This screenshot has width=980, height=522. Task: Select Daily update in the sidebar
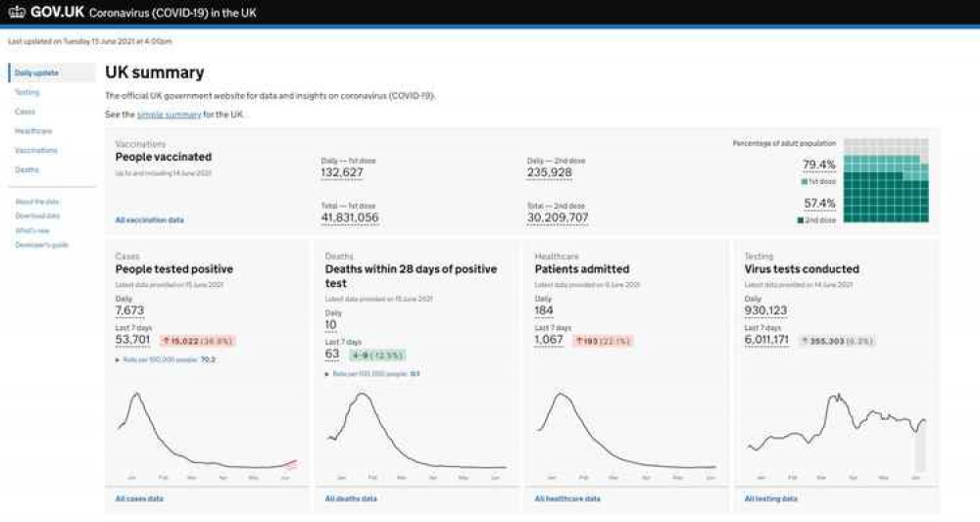point(36,73)
